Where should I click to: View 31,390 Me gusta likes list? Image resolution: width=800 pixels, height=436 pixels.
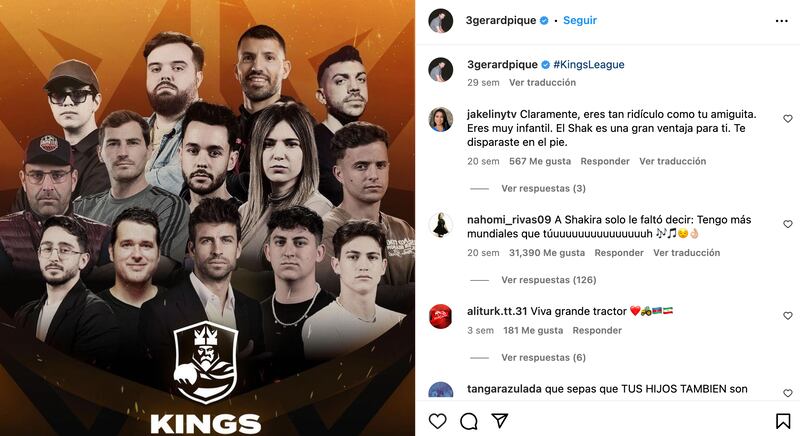pyautogui.click(x=547, y=252)
